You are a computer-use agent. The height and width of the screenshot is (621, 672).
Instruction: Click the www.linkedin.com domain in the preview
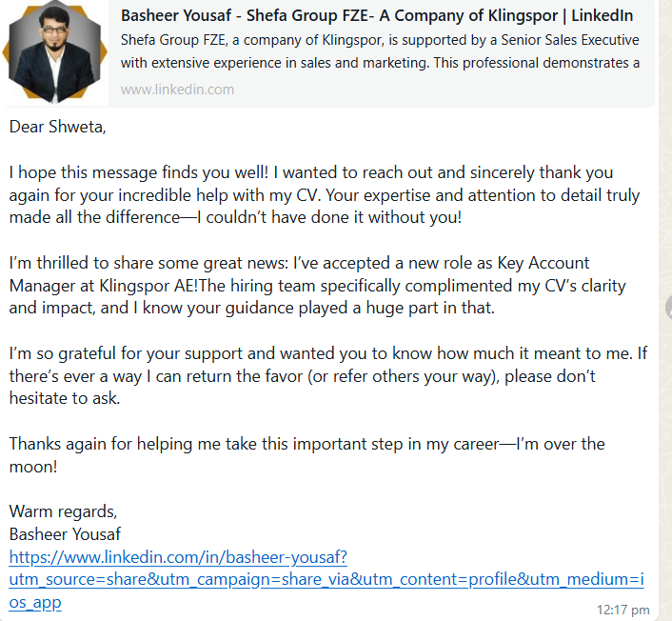[x=177, y=90]
